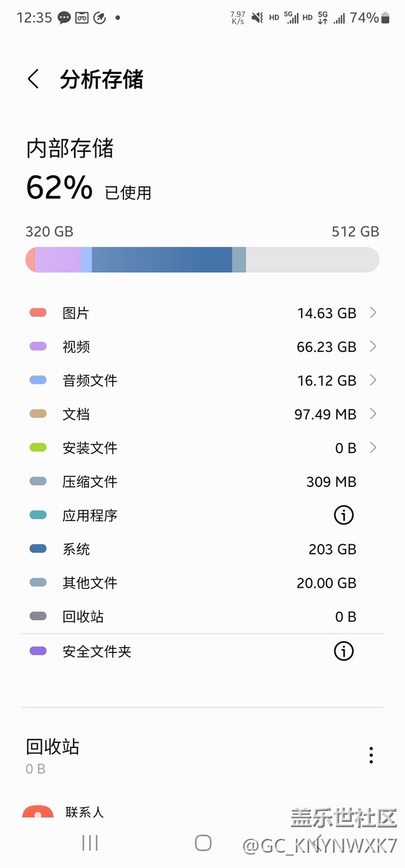Open recent apps navigation button

[x=90, y=842]
